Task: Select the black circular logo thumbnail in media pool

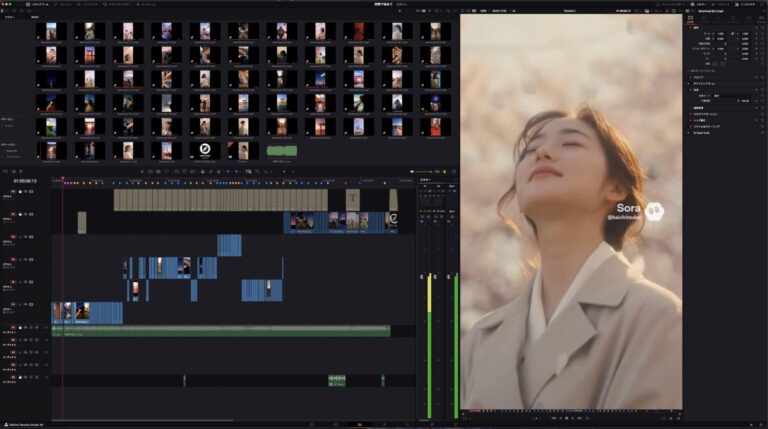Action: (x=205, y=149)
